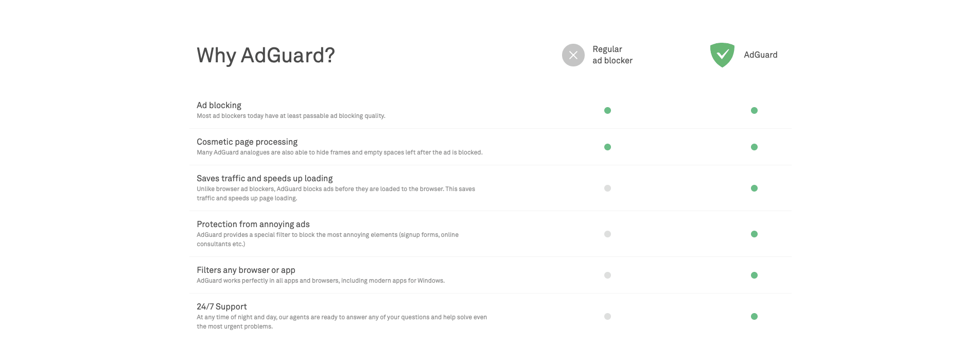Click regular blocker's gray dot for Filters any browser

607,275
